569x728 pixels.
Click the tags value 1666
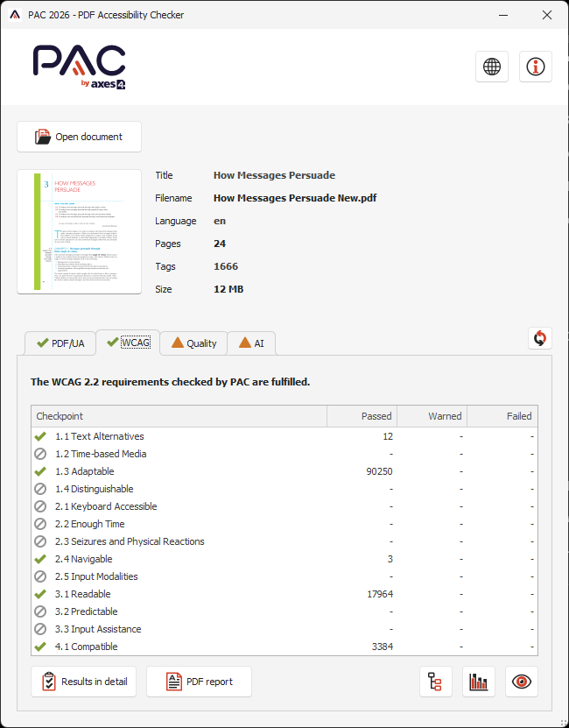pyautogui.click(x=226, y=266)
